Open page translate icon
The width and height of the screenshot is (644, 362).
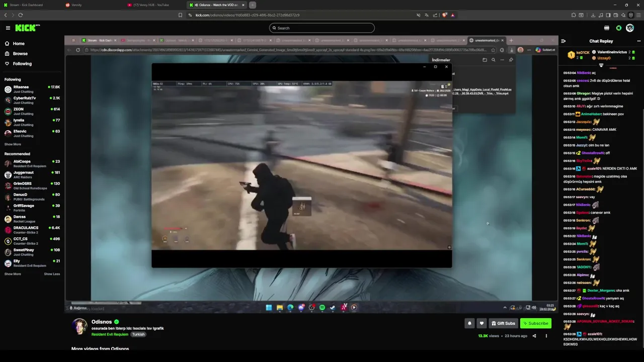[426, 15]
